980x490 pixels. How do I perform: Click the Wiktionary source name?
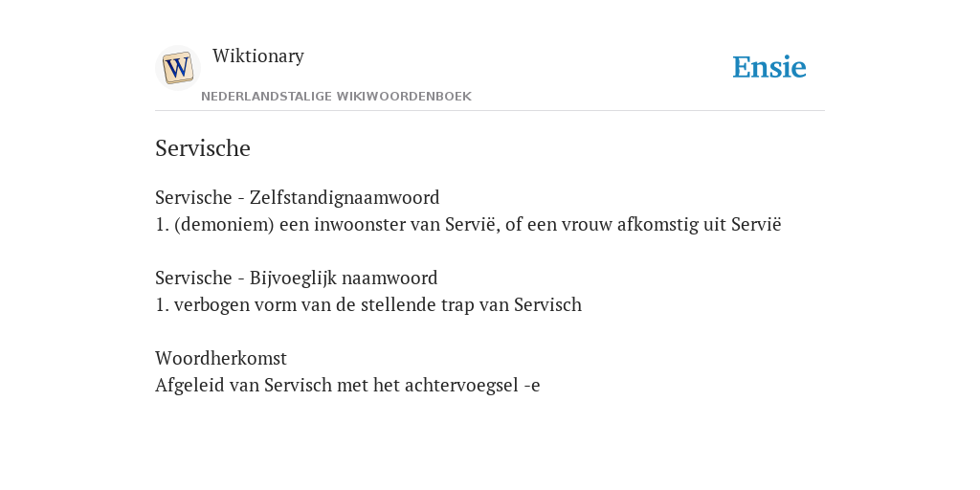click(258, 56)
